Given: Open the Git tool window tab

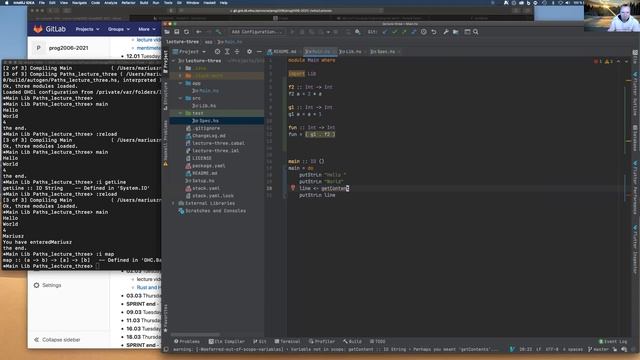Looking at the screenshot, I should click(x=260, y=341).
